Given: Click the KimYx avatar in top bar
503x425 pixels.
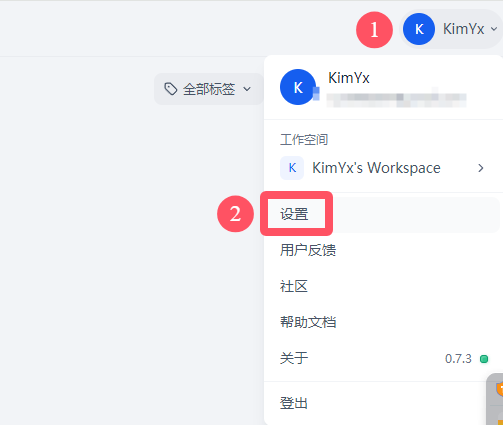Looking at the screenshot, I should (419, 29).
